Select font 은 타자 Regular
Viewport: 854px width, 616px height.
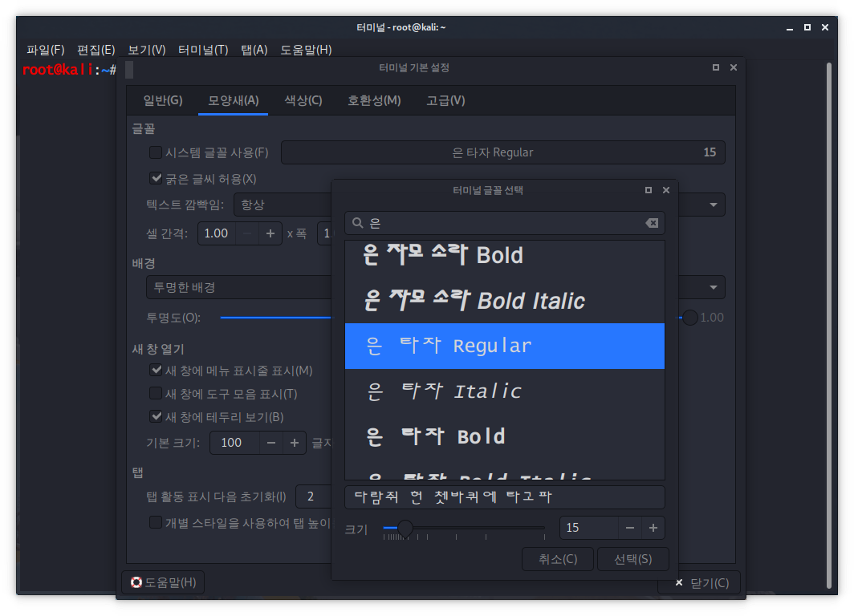tap(504, 346)
